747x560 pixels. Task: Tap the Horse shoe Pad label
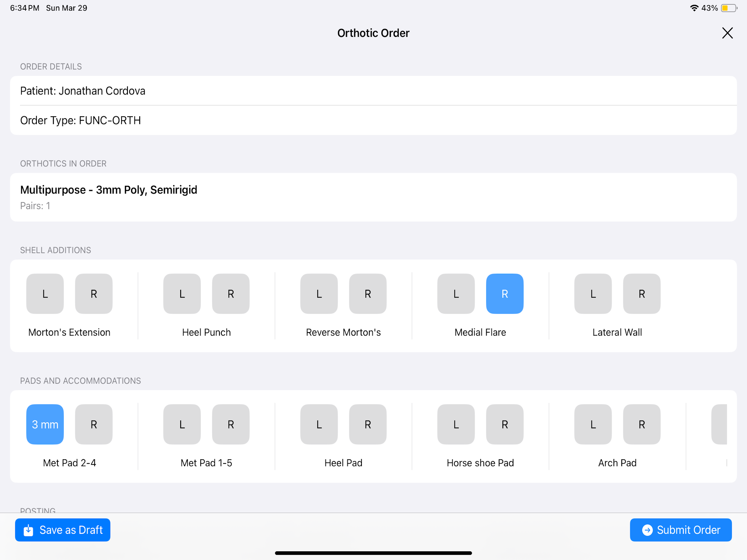coord(480,463)
